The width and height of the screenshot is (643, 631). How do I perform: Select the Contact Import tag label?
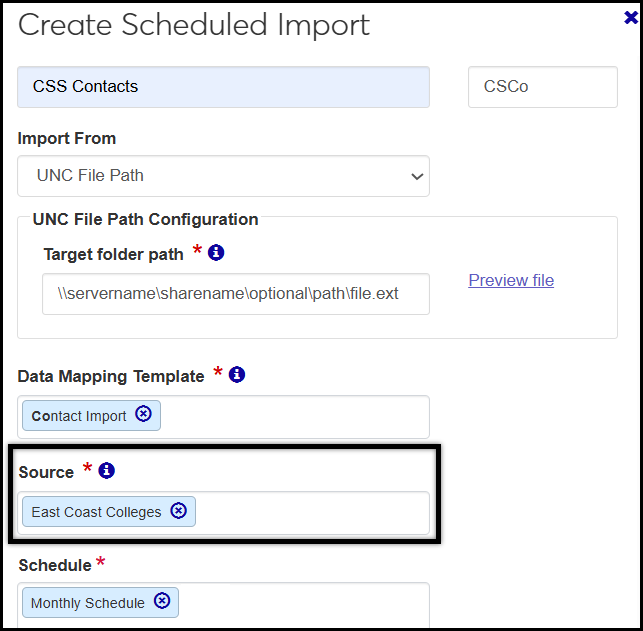(79, 416)
